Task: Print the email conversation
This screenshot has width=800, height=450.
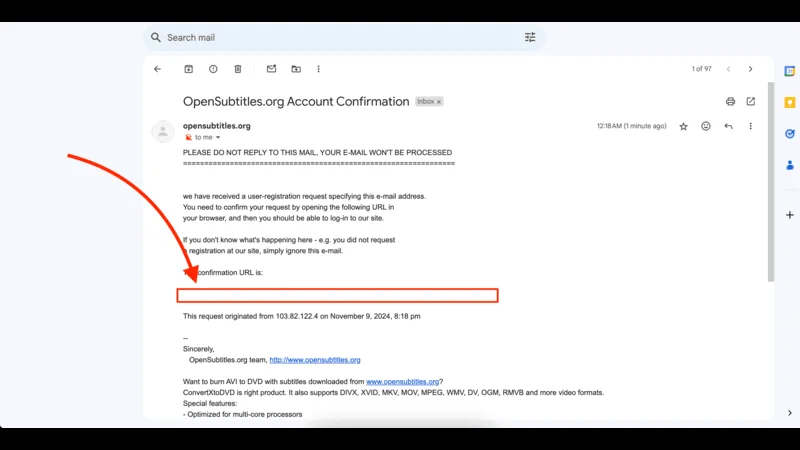Action: click(x=730, y=101)
